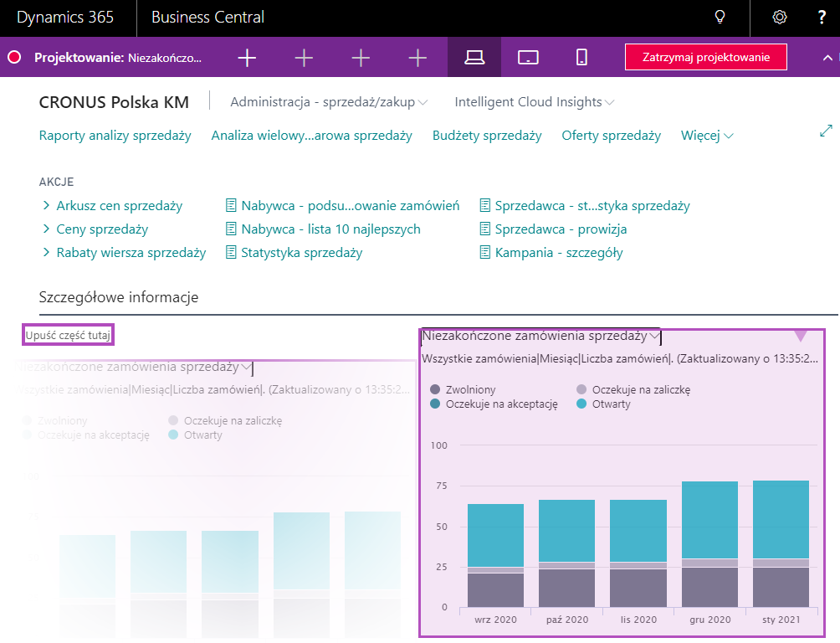This screenshot has height=643, width=840.
Task: Go to Oferty sprzedaży
Action: 612,136
